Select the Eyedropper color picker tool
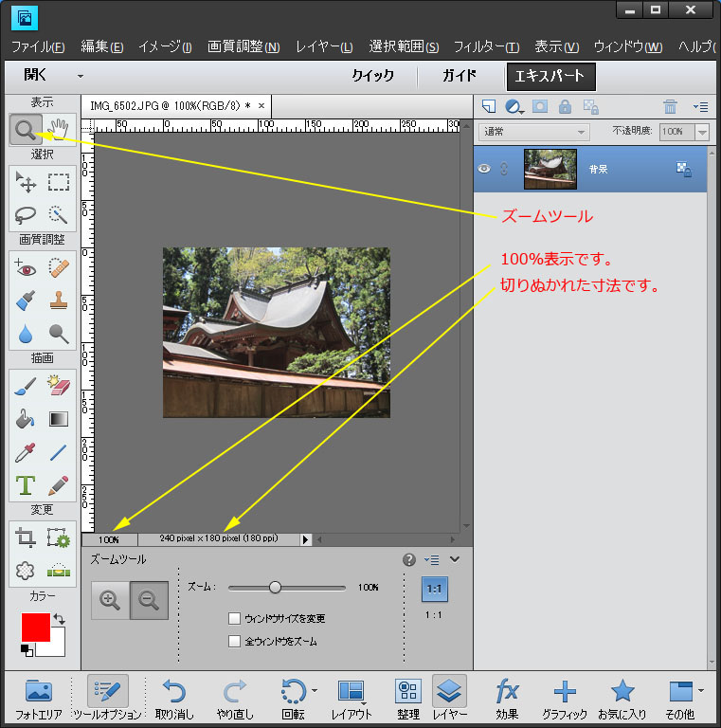 point(26,452)
